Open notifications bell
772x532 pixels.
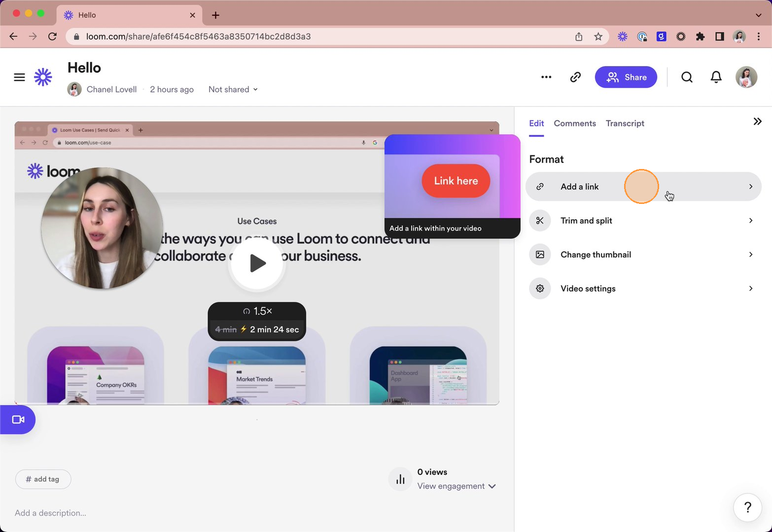coord(716,77)
